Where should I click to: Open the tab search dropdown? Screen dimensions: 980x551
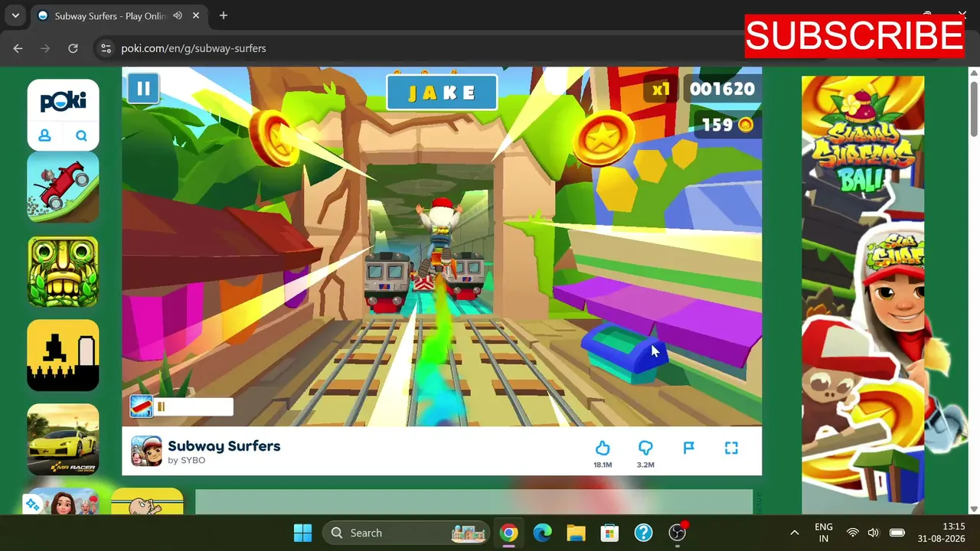[15, 15]
